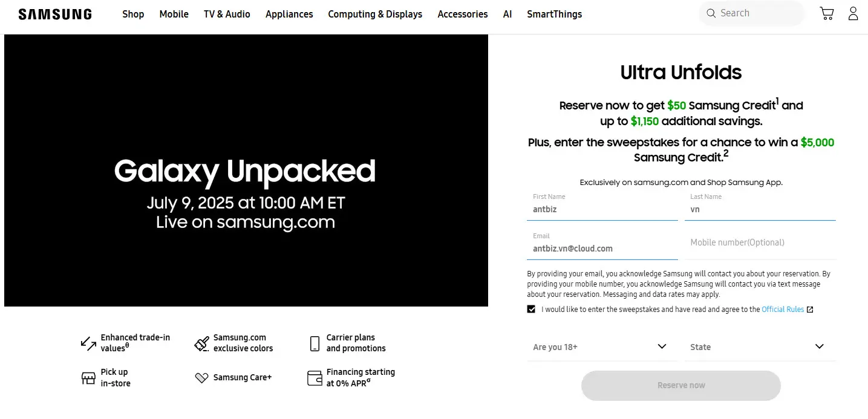
Task: Click the Pick up in-store shop icon
Action: click(x=88, y=378)
